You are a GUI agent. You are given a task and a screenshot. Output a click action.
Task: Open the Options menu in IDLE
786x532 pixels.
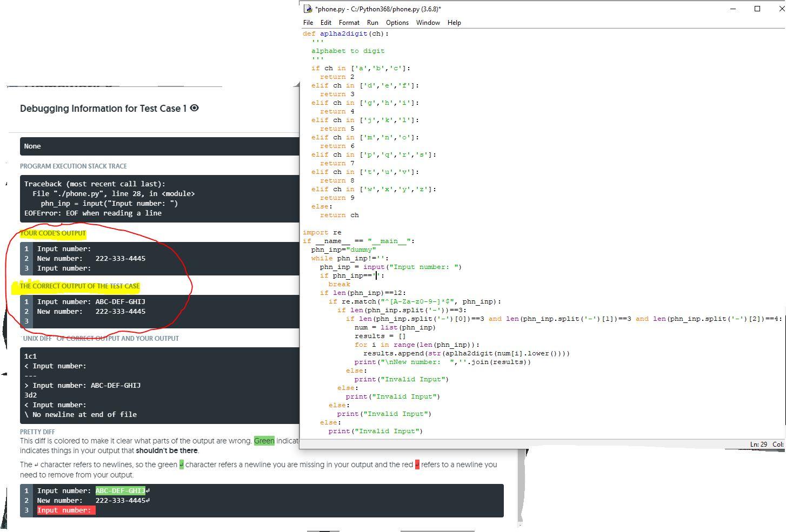[397, 23]
